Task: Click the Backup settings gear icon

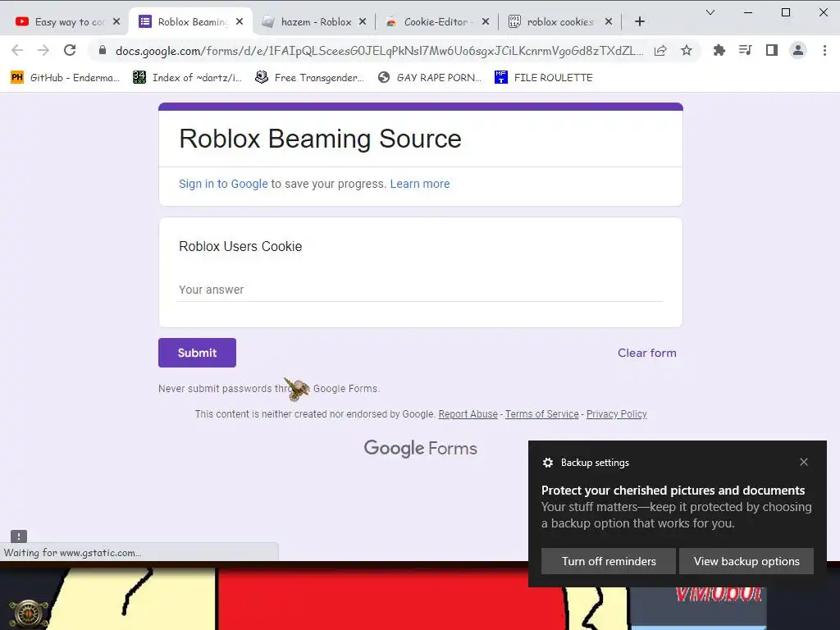Action: tap(547, 463)
